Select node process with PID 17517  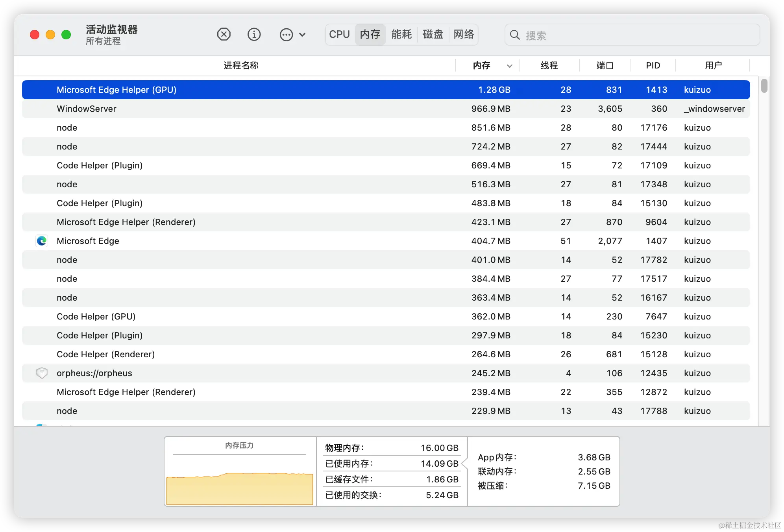pos(386,279)
